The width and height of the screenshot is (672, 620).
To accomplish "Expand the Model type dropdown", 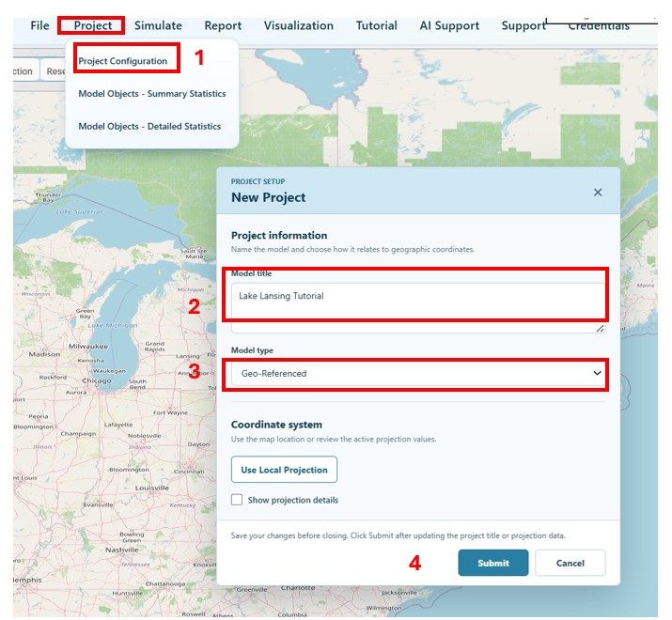I will tap(418, 373).
